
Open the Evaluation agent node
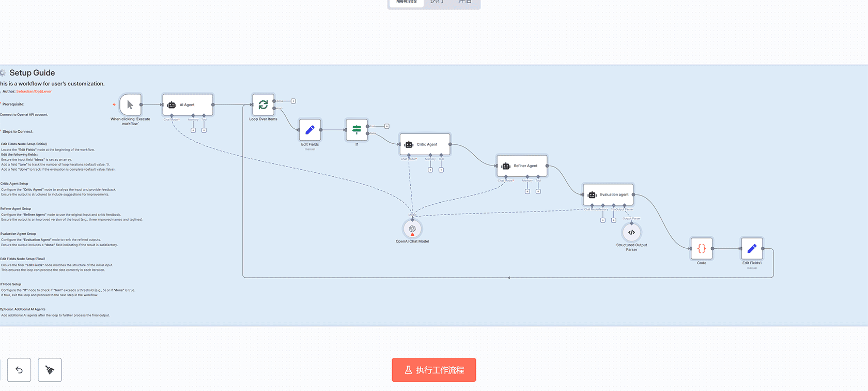coord(608,195)
